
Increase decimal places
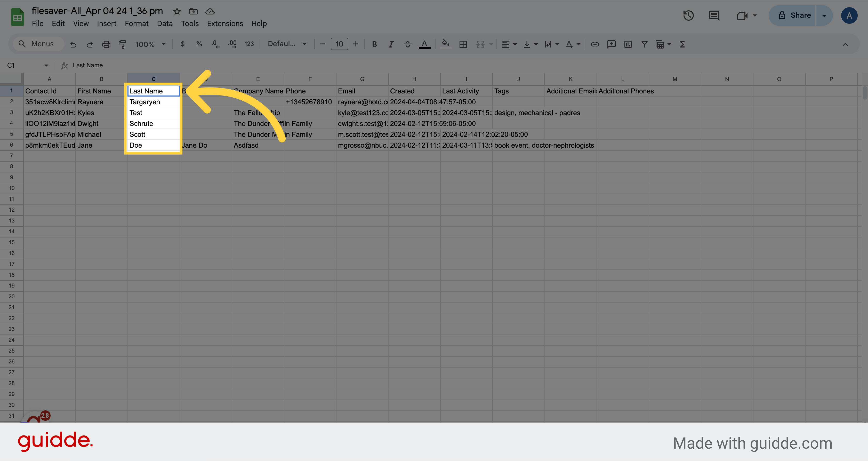click(x=232, y=44)
